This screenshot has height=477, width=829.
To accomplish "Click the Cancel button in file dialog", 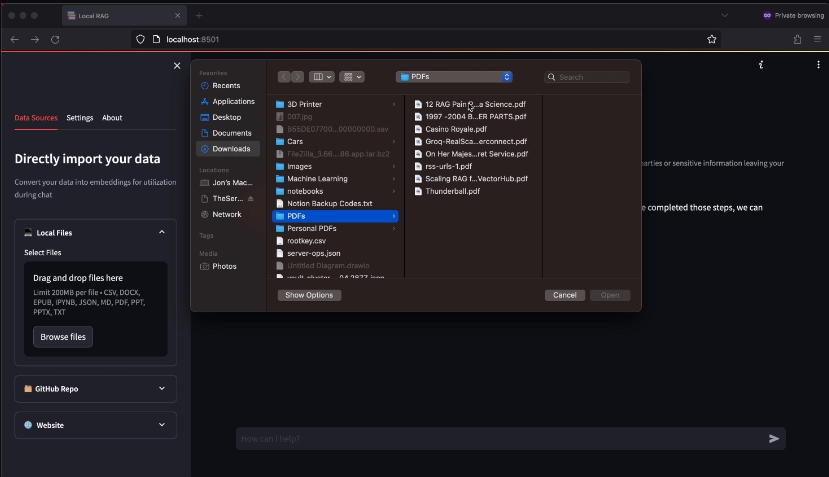I will point(564,295).
